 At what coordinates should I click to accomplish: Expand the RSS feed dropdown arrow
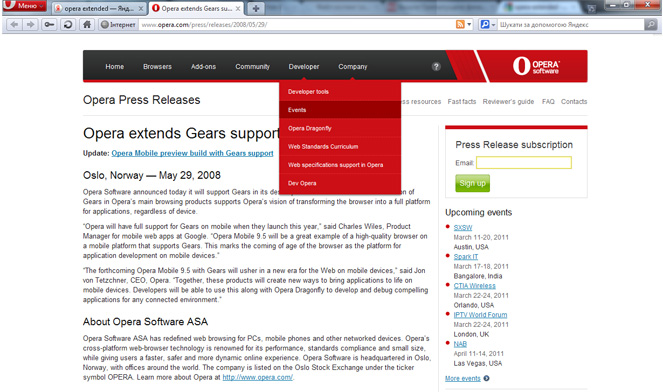(469, 25)
